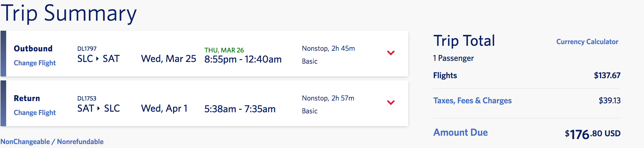Screen dimensions: 644x148
Task: Click the Wed, Apr 1 return date
Action: point(164,109)
